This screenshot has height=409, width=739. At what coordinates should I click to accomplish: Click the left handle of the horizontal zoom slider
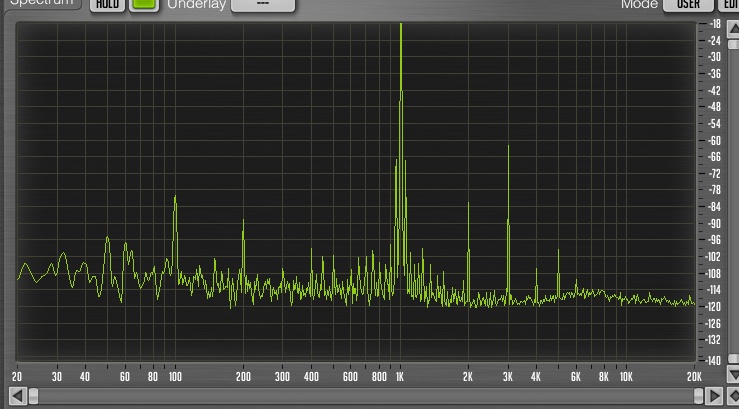point(33,396)
